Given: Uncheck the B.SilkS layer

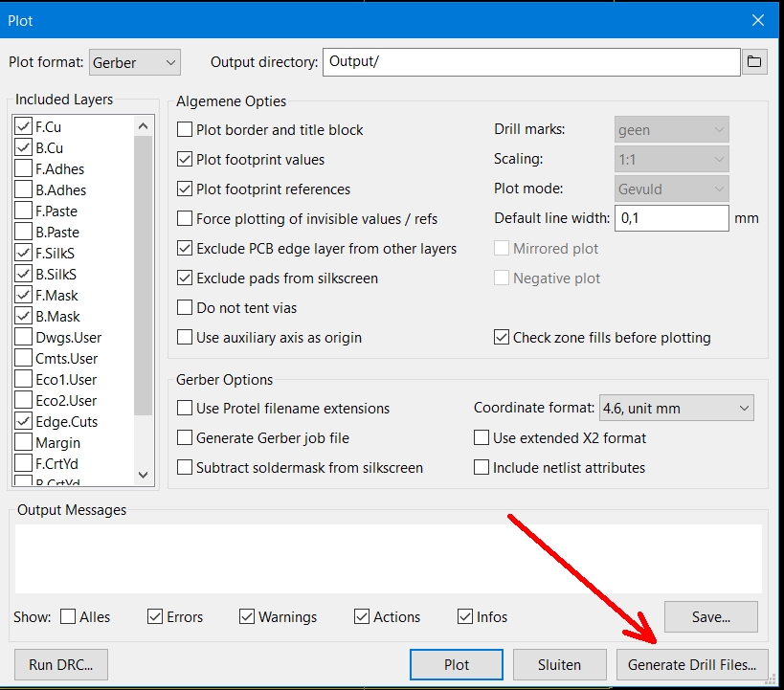Looking at the screenshot, I should pyautogui.click(x=24, y=274).
